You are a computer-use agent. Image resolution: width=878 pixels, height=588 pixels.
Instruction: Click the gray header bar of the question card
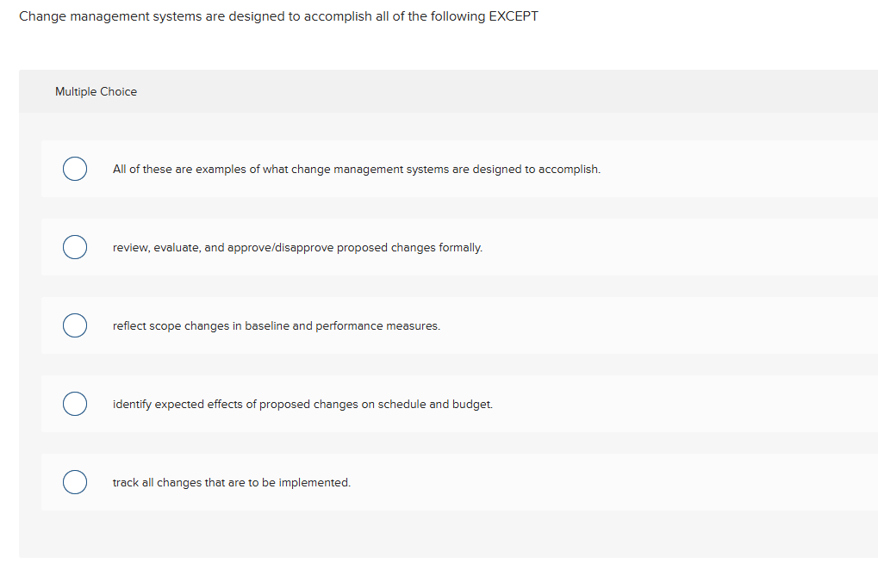(x=448, y=91)
